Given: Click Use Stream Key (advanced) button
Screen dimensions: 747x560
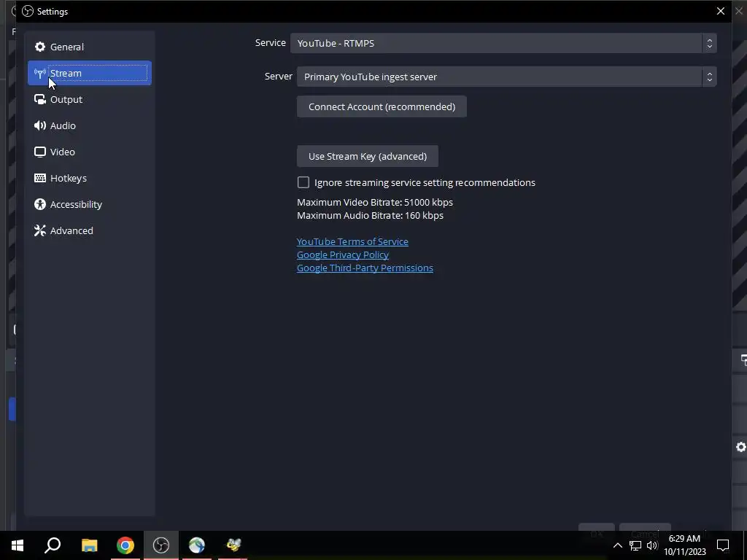Looking at the screenshot, I should (x=368, y=156).
